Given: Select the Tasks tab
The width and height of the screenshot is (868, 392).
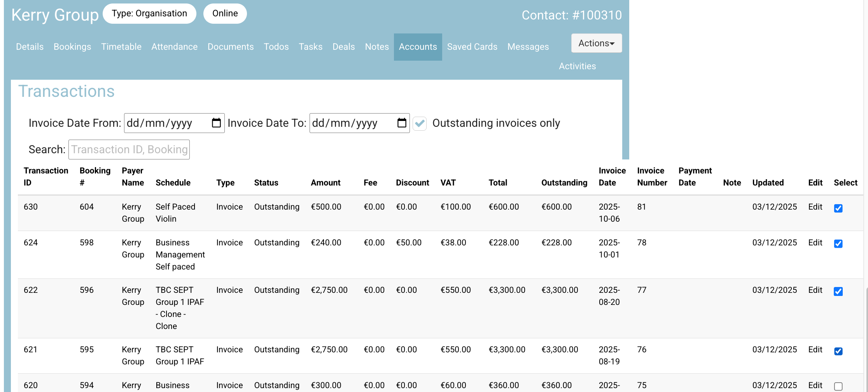Looking at the screenshot, I should point(311,47).
